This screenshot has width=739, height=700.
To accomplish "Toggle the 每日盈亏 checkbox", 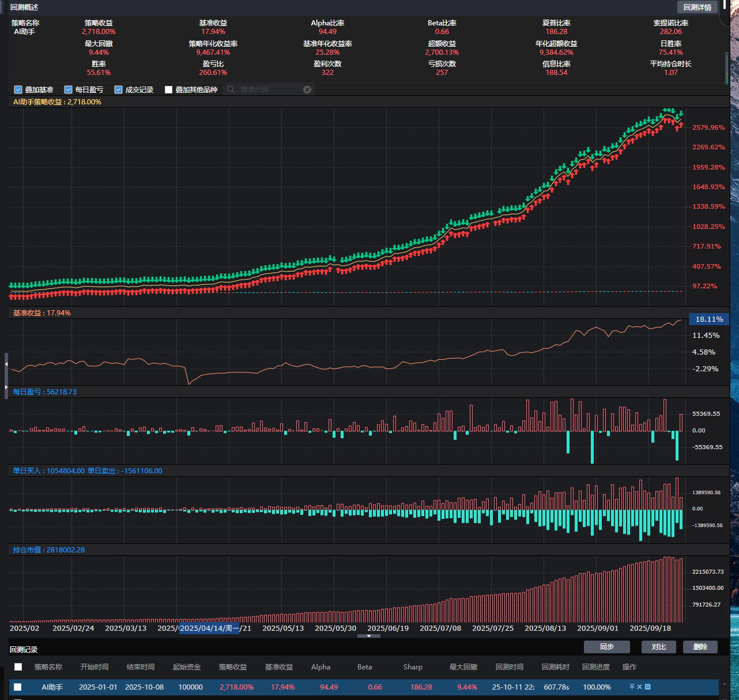I will pyautogui.click(x=68, y=89).
